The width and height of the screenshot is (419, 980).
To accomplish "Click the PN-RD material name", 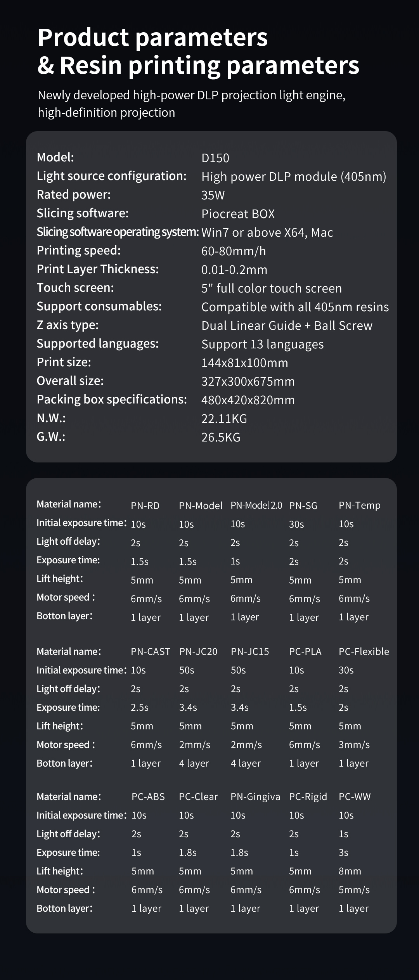I will (145, 506).
